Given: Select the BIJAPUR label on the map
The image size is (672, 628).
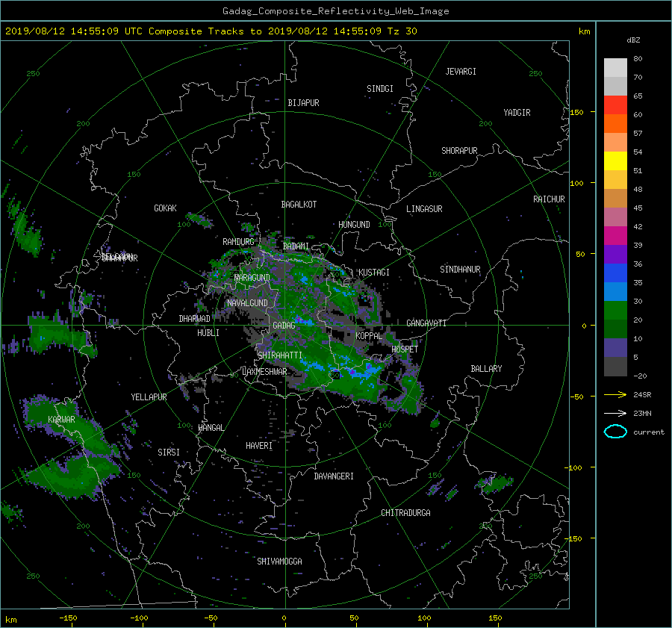Looking at the screenshot, I should click(x=303, y=103).
